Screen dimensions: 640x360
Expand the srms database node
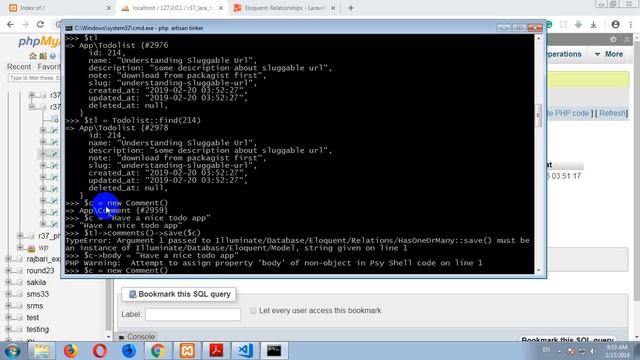coord(9,306)
